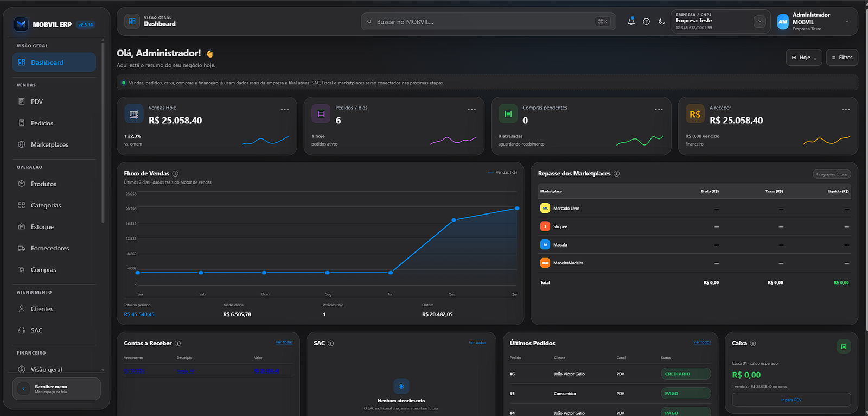Select Estoque in the sidebar

tap(54, 227)
